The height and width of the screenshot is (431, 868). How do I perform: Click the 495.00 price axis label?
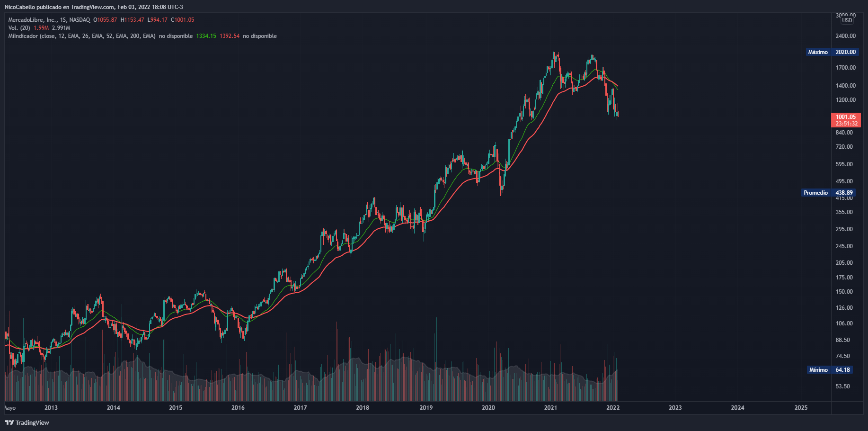tap(844, 181)
